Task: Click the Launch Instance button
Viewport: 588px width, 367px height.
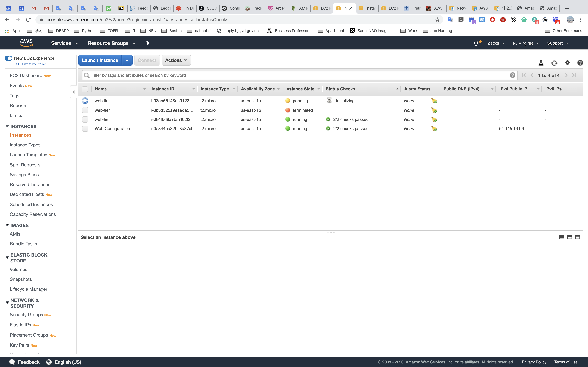Action: (x=100, y=60)
